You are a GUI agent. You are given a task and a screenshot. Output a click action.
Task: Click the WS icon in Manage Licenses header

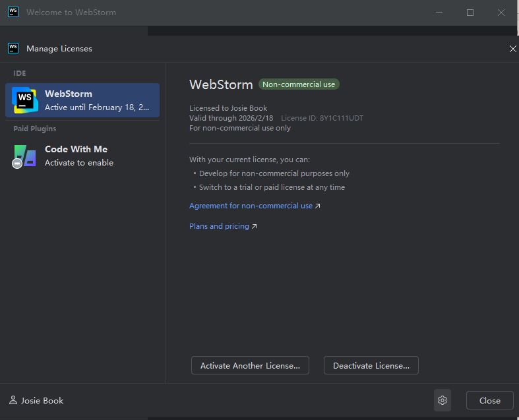(13, 48)
